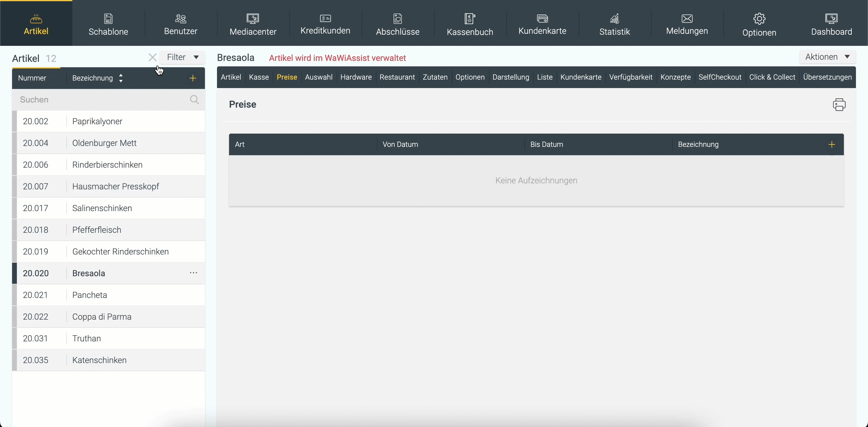
Task: Add new price entry with plus icon
Action: coord(832,144)
